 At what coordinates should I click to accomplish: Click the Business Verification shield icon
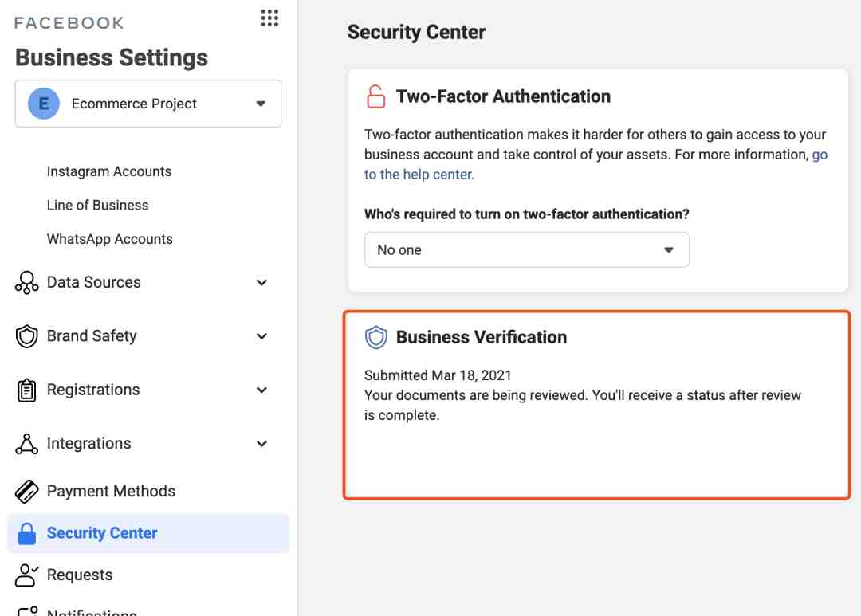pyautogui.click(x=375, y=337)
